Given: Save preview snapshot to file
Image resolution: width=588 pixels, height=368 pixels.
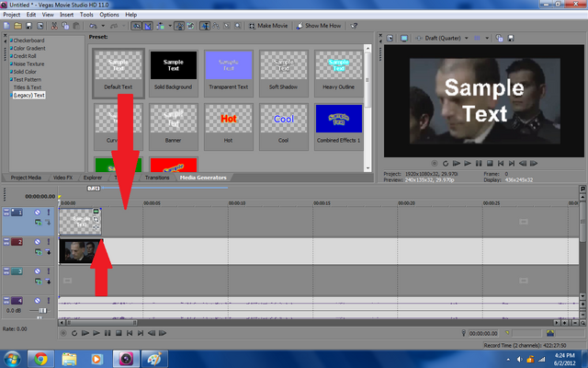Looking at the screenshot, I should point(511,39).
